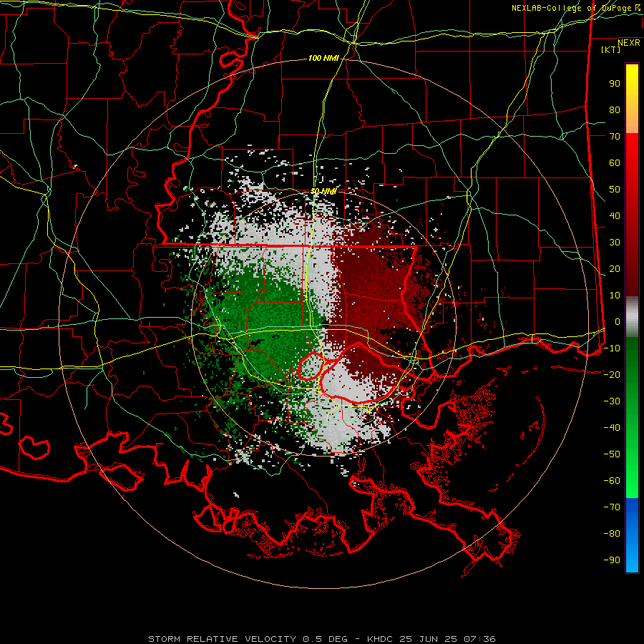Click the positive 60 legend value
The width and height of the screenshot is (644, 644).
pyautogui.click(x=615, y=162)
